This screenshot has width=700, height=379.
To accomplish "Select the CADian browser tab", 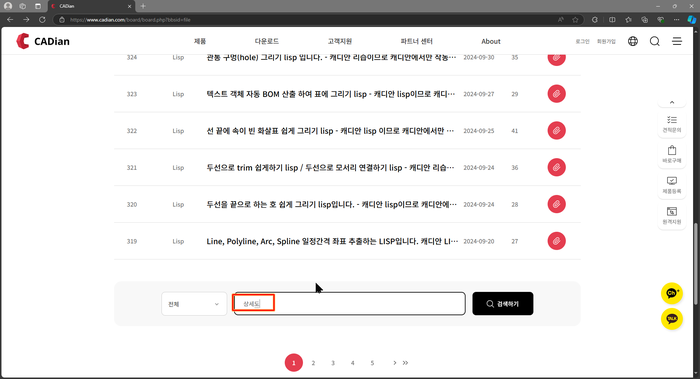I will [91, 6].
